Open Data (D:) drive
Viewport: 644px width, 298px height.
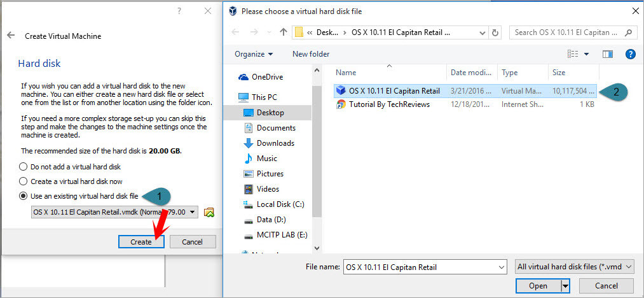264,220
